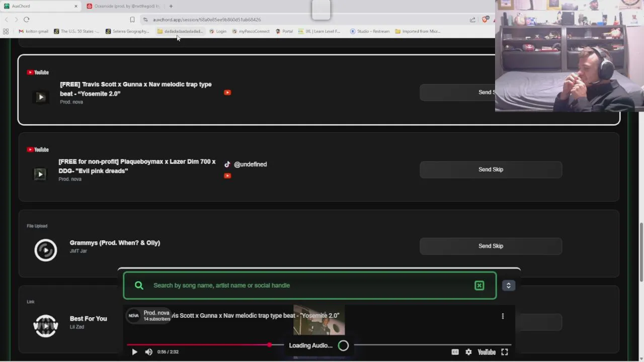Open Seterra Geography bookmark

pos(127,31)
